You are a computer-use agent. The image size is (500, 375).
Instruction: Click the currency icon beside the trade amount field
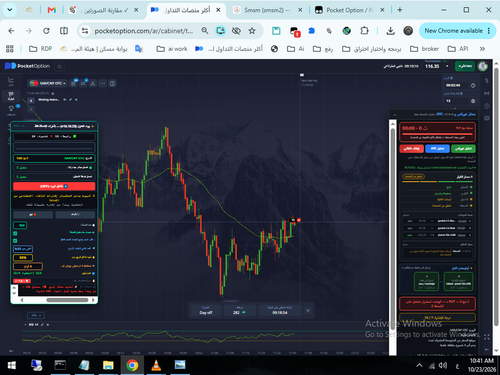click(x=473, y=101)
